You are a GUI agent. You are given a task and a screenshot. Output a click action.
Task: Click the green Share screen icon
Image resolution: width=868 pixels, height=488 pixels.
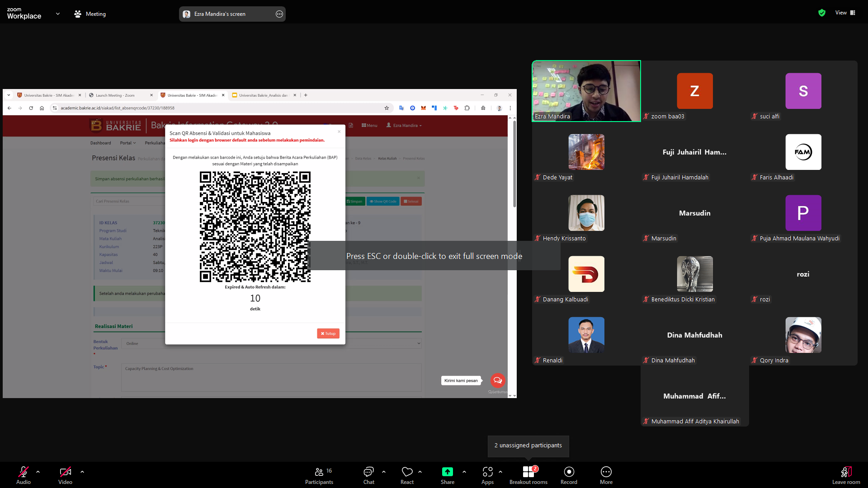point(447,472)
